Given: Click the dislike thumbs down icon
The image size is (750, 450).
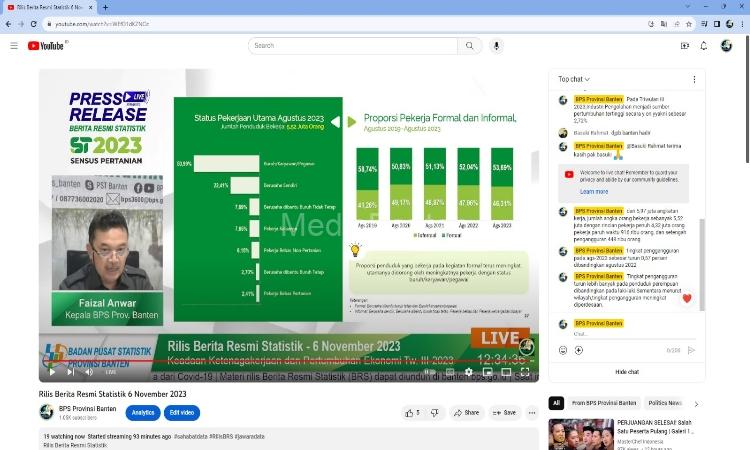Looking at the screenshot, I should point(435,412).
